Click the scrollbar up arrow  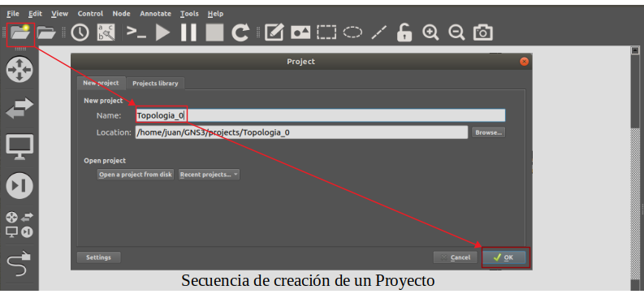pos(634,50)
